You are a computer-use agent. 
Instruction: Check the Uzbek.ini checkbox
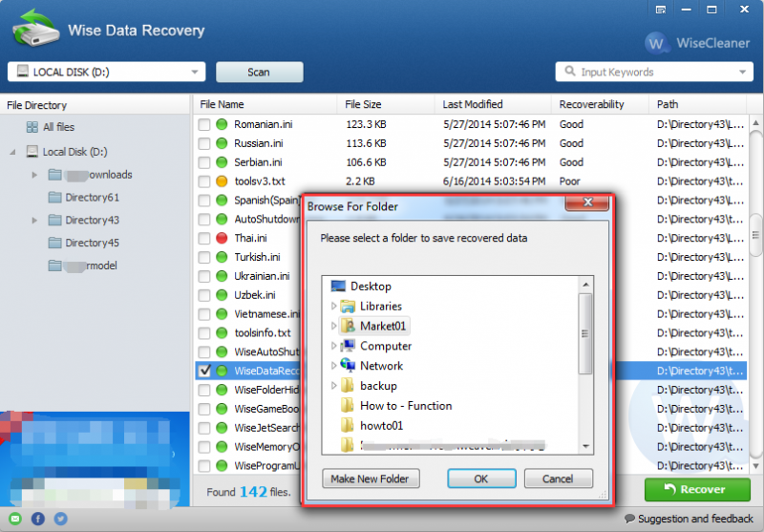(x=204, y=295)
